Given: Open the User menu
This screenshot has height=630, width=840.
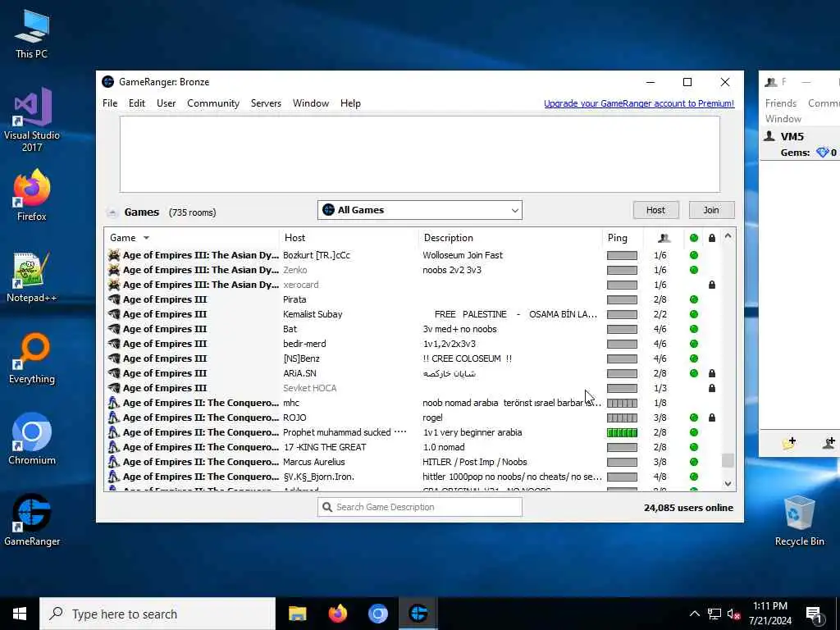Looking at the screenshot, I should click(166, 103).
